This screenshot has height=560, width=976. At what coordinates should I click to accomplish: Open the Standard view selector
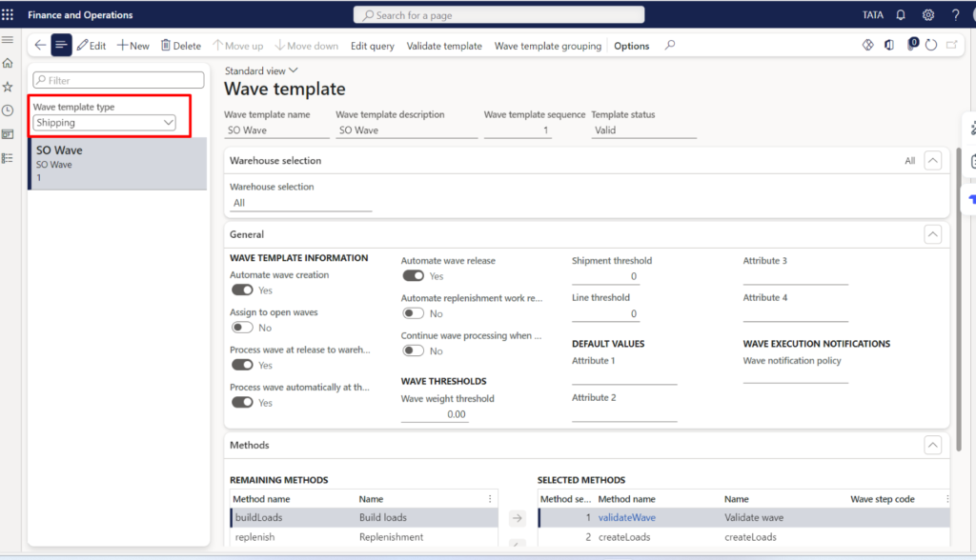(261, 70)
